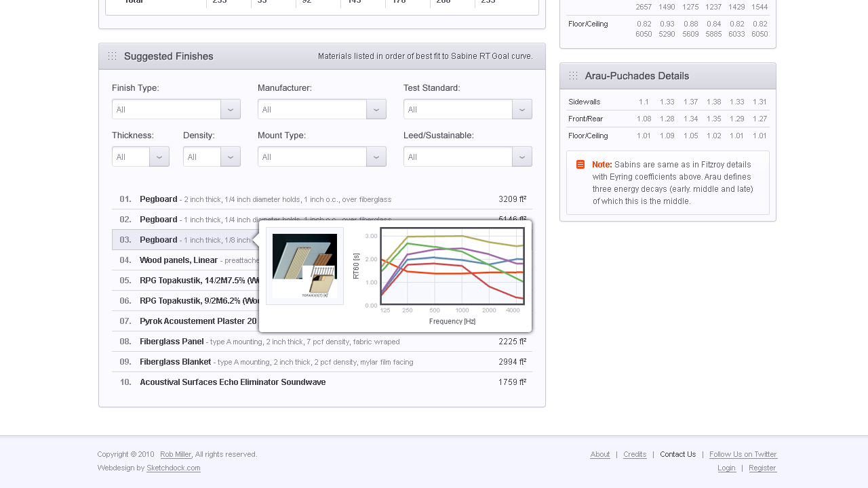
Task: Click Follow Us on Twitter link
Action: (743, 454)
